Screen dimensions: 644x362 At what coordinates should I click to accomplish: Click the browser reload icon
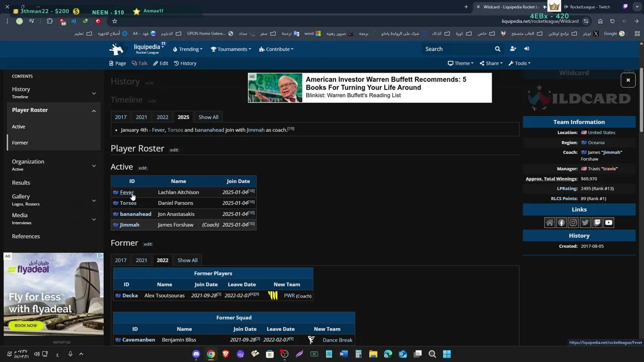pos(612,21)
